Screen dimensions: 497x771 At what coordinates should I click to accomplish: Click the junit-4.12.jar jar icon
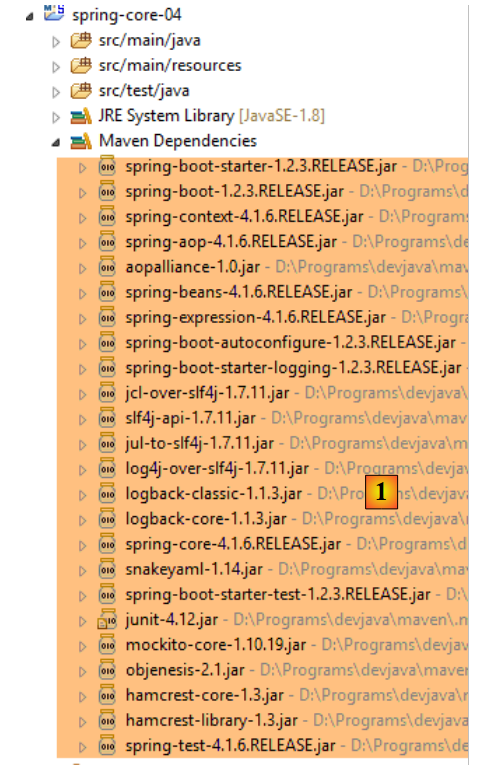click(x=107, y=620)
